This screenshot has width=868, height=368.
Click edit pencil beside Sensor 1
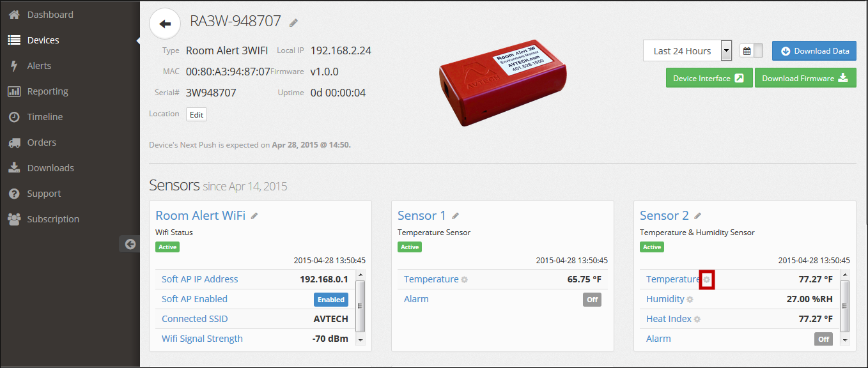[x=455, y=217]
